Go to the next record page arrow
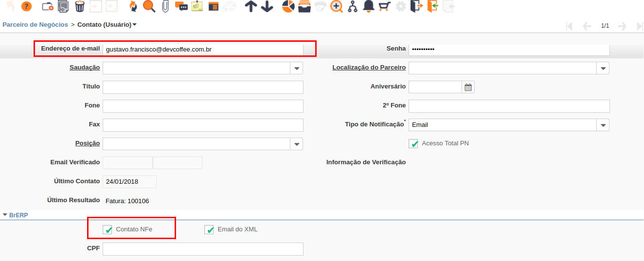Viewport: 644px width, 261px height. click(622, 26)
